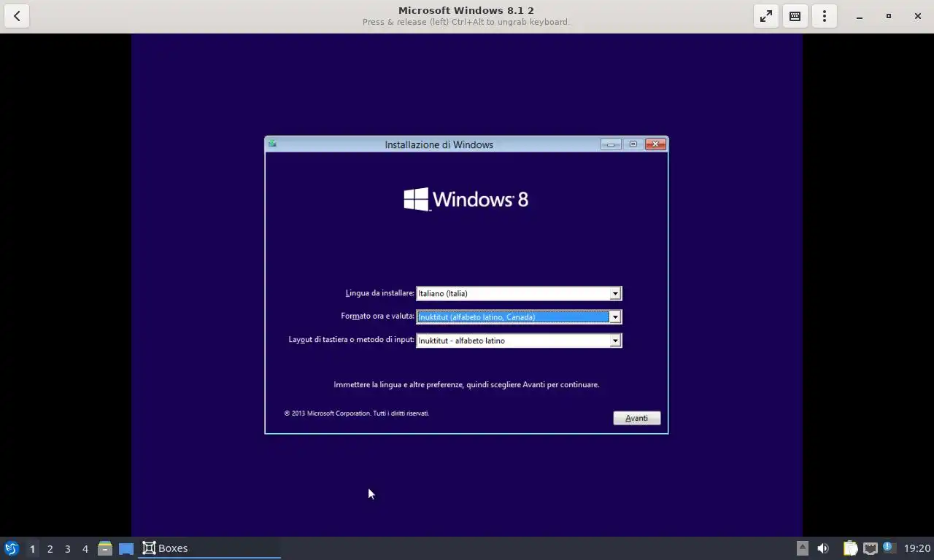This screenshot has height=560, width=934.
Task: Switch to workspace 4
Action: pyautogui.click(x=85, y=548)
